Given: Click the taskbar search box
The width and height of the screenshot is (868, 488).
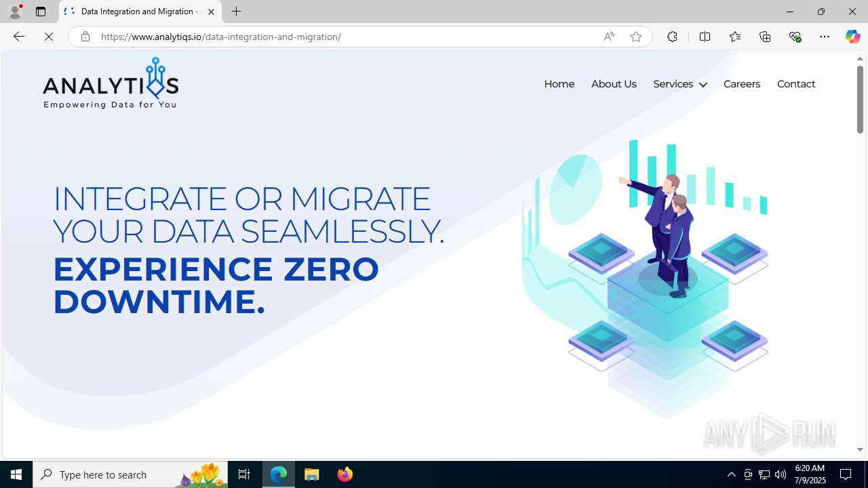Looking at the screenshot, I should click(130, 474).
